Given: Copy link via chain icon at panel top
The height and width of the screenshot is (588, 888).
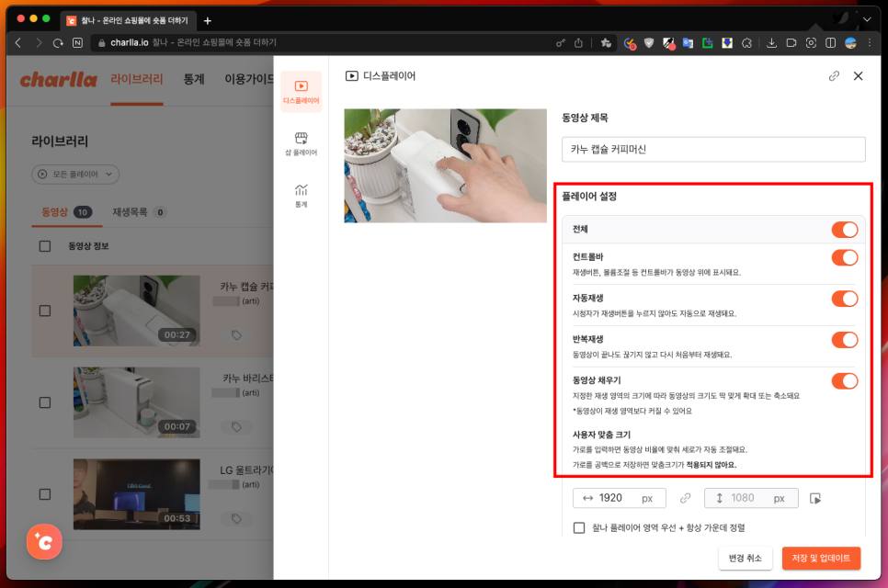Looking at the screenshot, I should (x=834, y=76).
